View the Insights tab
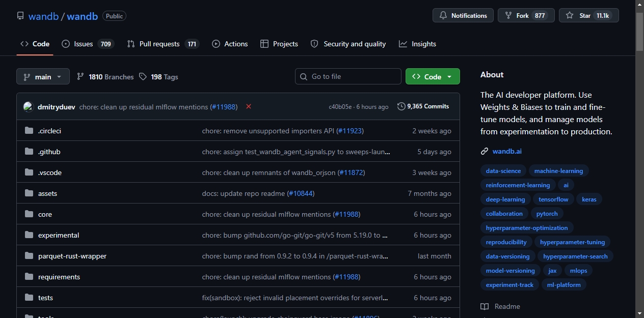644x318 pixels. (x=417, y=44)
